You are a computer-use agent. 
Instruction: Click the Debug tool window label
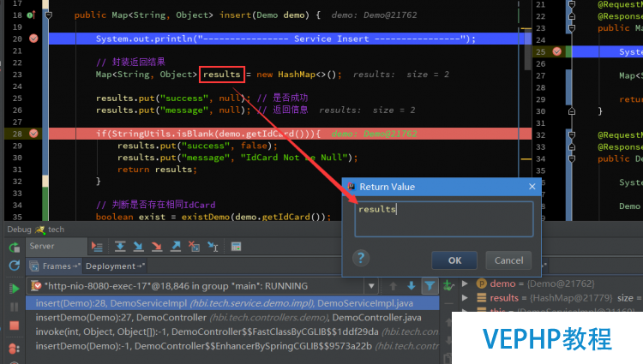point(19,230)
